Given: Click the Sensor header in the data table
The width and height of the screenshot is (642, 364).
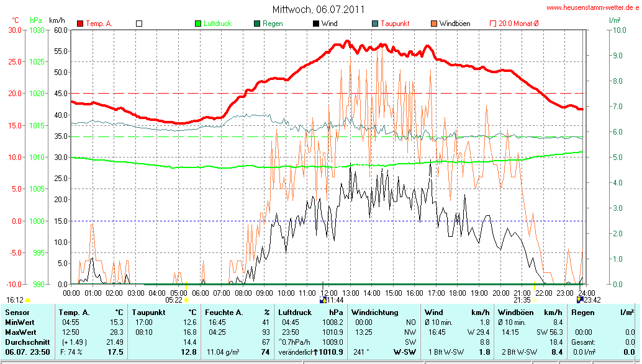Looking at the screenshot, I should (x=17, y=312).
